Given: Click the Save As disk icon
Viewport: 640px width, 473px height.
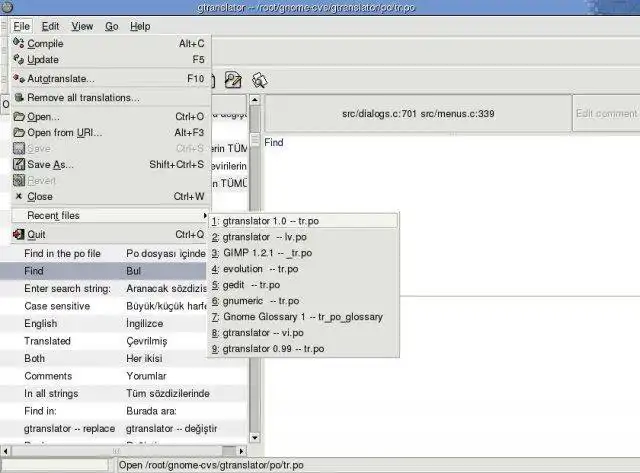Looking at the screenshot, I should [x=19, y=164].
